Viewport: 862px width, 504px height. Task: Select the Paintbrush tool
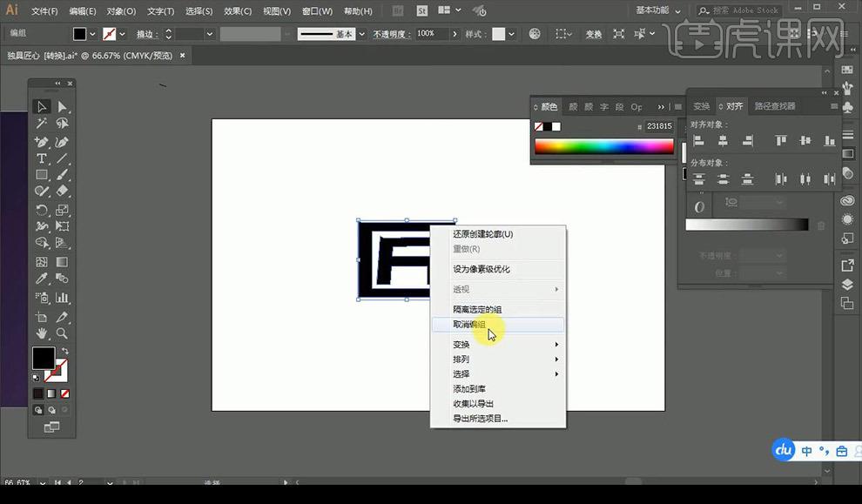click(x=62, y=175)
